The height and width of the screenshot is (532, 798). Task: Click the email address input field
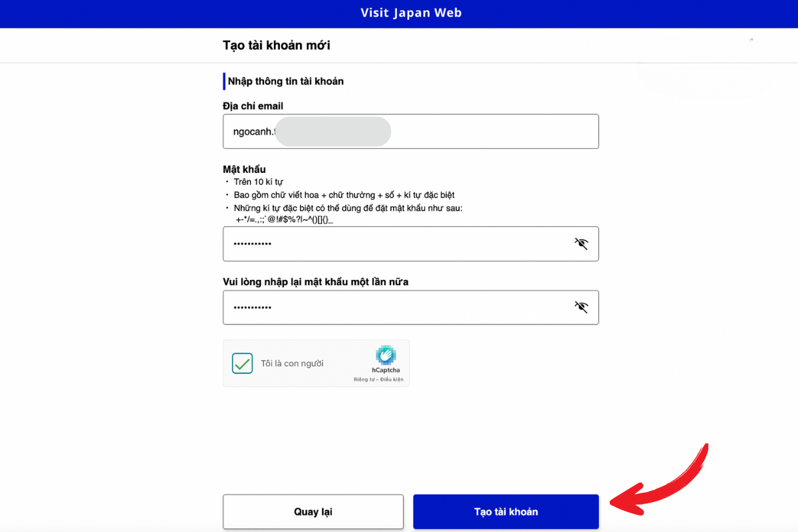[410, 131]
